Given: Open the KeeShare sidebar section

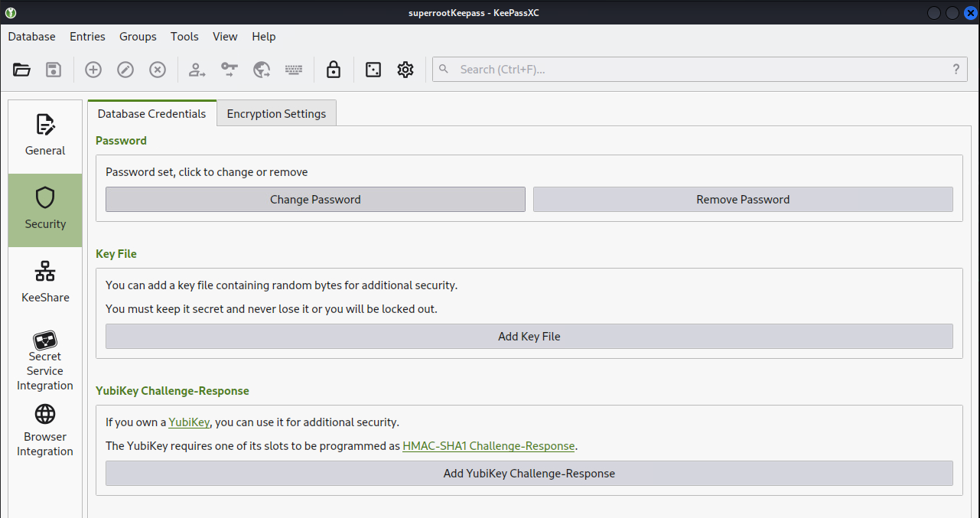Looking at the screenshot, I should 45,283.
